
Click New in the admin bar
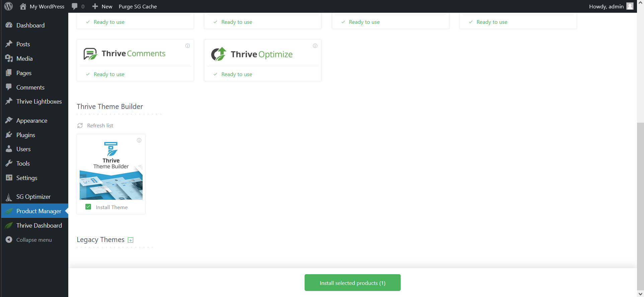tap(107, 6)
